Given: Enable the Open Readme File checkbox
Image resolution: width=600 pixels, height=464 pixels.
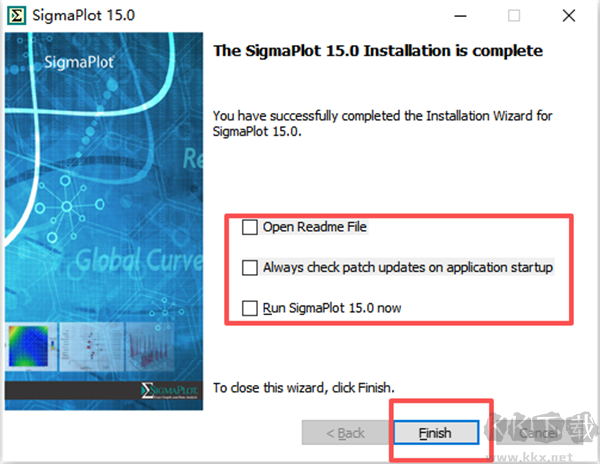Looking at the screenshot, I should [249, 227].
